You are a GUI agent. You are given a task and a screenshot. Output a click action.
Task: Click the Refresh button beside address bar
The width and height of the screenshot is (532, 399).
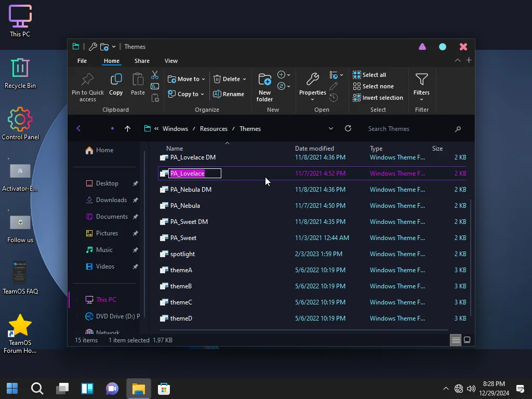pyautogui.click(x=348, y=129)
